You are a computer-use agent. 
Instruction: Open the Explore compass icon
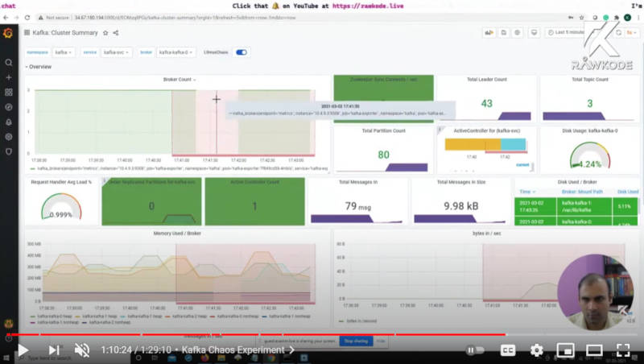9,107
